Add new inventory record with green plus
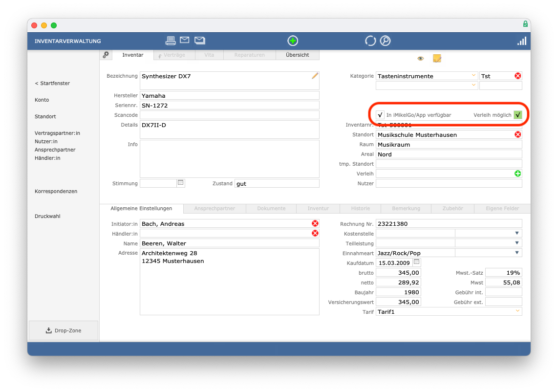Screen dimensions: 558x392 [x=293, y=41]
